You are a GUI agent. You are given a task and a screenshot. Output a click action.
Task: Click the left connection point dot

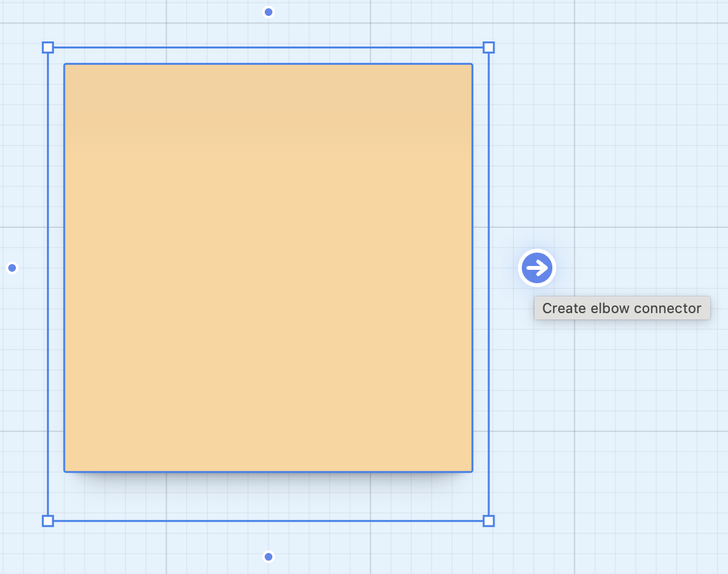[x=12, y=268]
